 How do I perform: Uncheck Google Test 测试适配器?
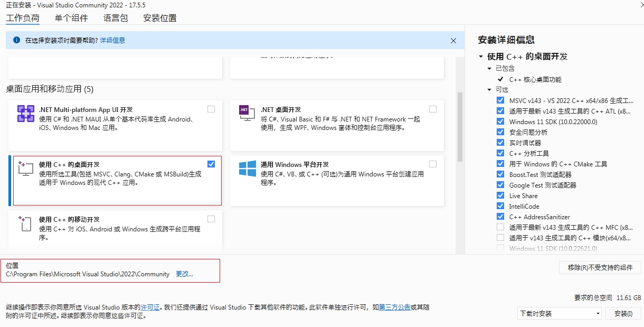pyautogui.click(x=500, y=185)
